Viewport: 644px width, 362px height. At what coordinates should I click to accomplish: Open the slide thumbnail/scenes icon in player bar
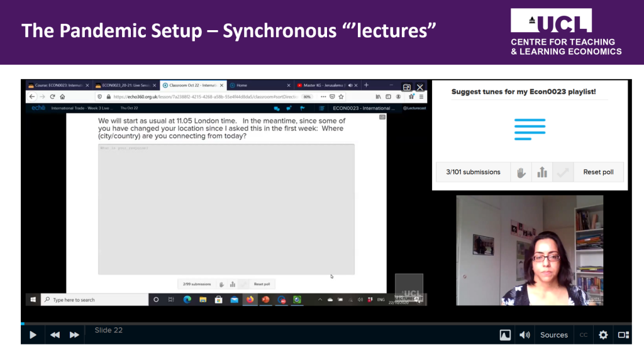[x=505, y=335]
